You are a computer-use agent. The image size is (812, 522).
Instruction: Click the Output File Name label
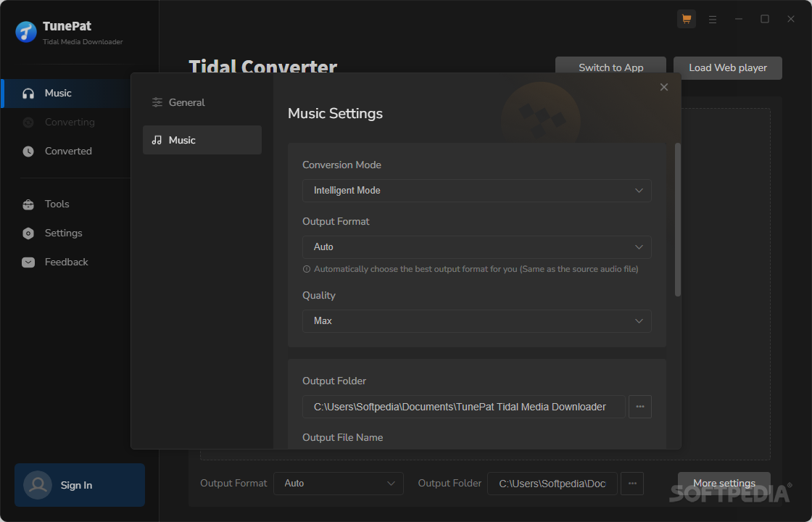[x=343, y=438]
